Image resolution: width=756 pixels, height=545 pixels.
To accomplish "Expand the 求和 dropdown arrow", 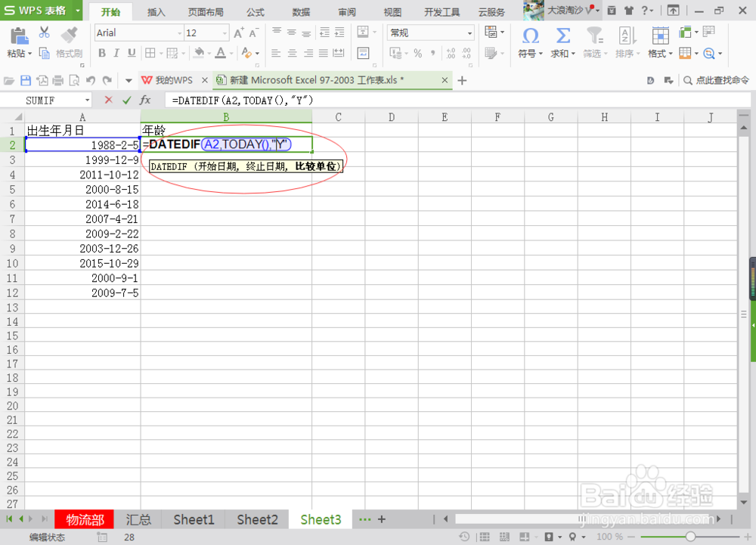I will tap(573, 54).
